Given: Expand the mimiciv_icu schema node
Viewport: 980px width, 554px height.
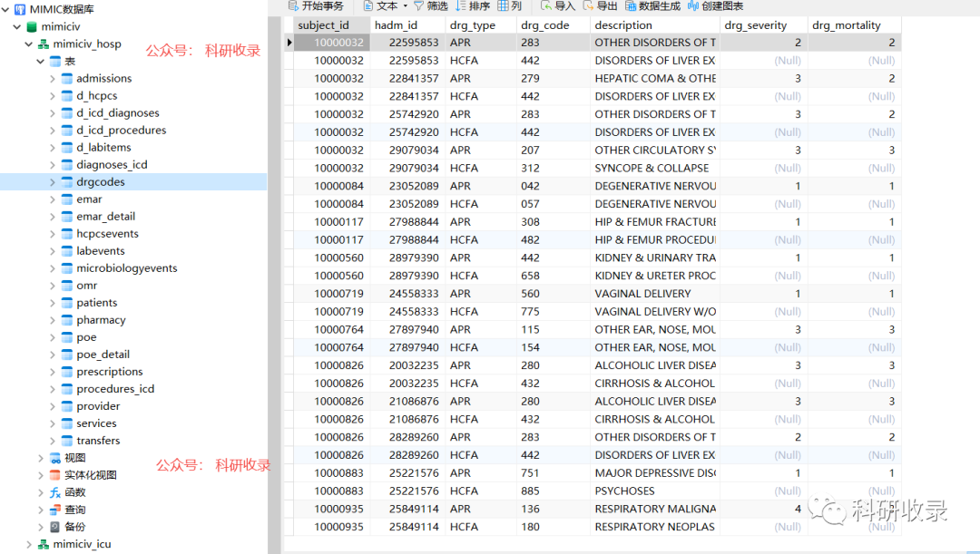Looking at the screenshot, I should pos(29,544).
